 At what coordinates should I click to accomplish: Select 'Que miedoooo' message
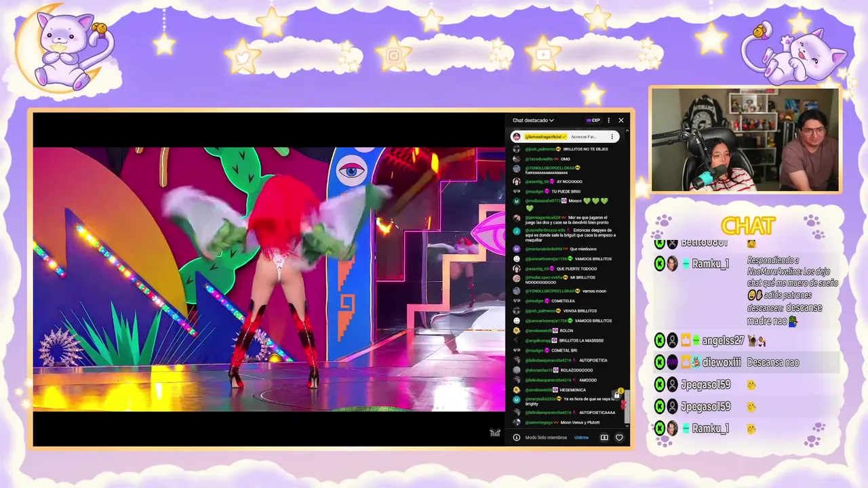pyautogui.click(x=583, y=249)
